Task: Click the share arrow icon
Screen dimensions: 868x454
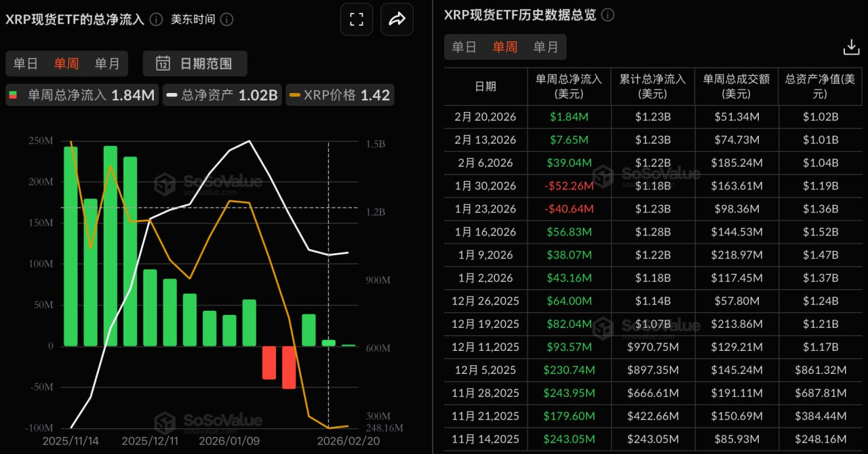Action: click(x=397, y=20)
